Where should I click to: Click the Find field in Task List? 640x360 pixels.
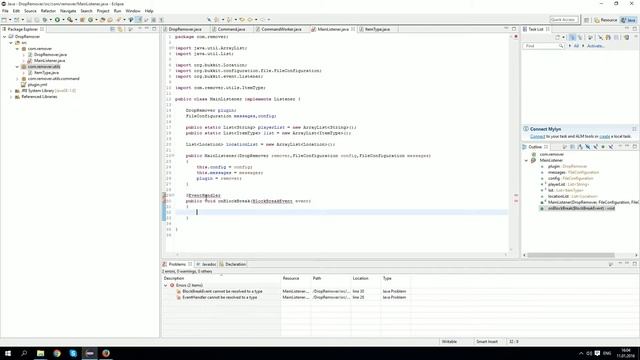point(543,46)
